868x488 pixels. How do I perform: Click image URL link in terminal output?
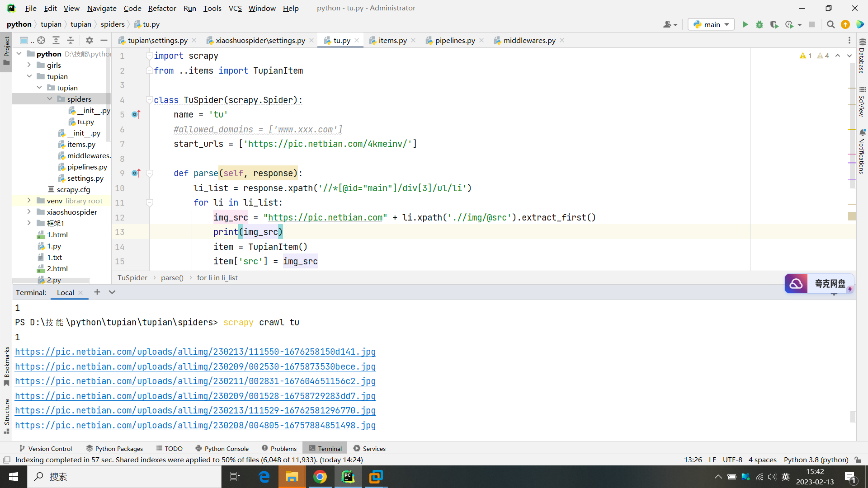195,351
